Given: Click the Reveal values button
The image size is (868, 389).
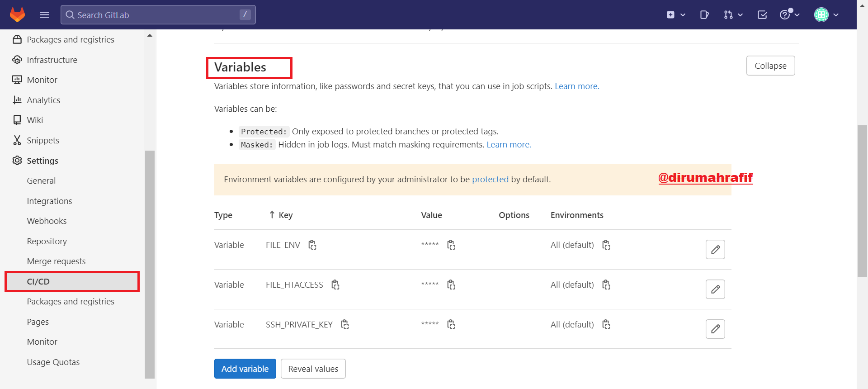Looking at the screenshot, I should [x=313, y=369].
